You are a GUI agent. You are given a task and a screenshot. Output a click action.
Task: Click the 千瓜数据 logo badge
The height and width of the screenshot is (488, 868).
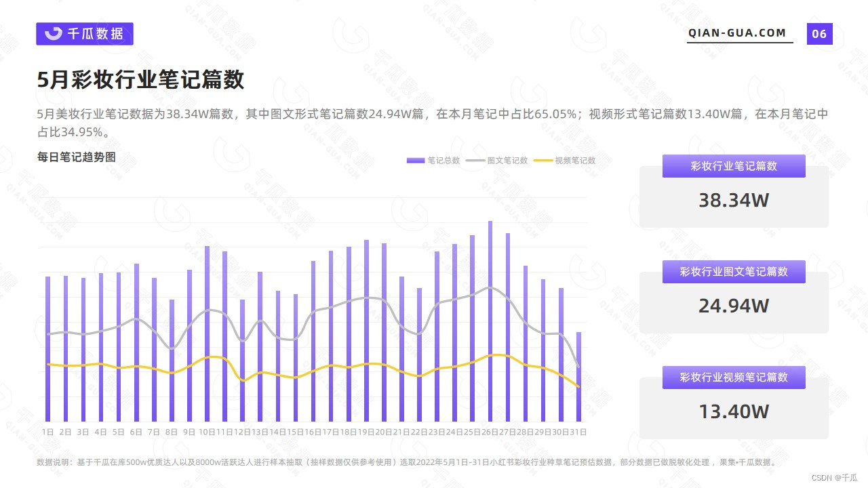pos(85,34)
